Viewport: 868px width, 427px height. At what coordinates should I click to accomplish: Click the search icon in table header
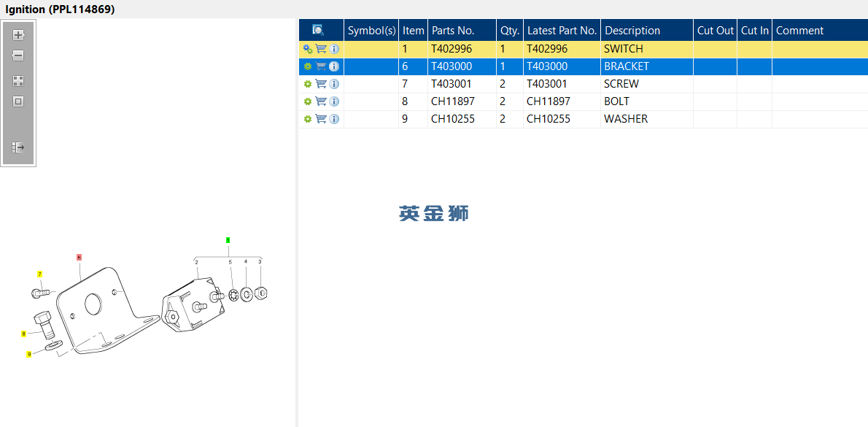(318, 30)
